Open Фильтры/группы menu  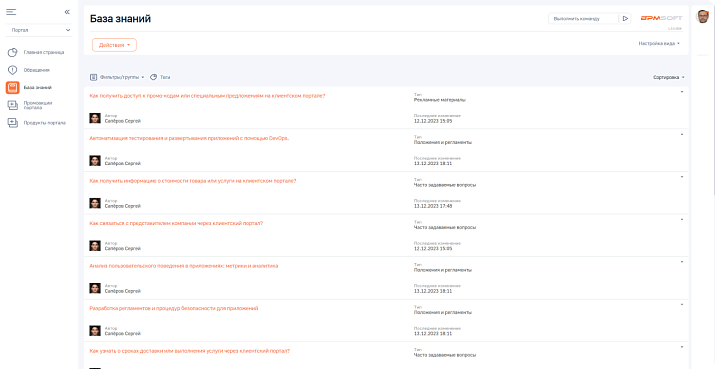(117, 78)
